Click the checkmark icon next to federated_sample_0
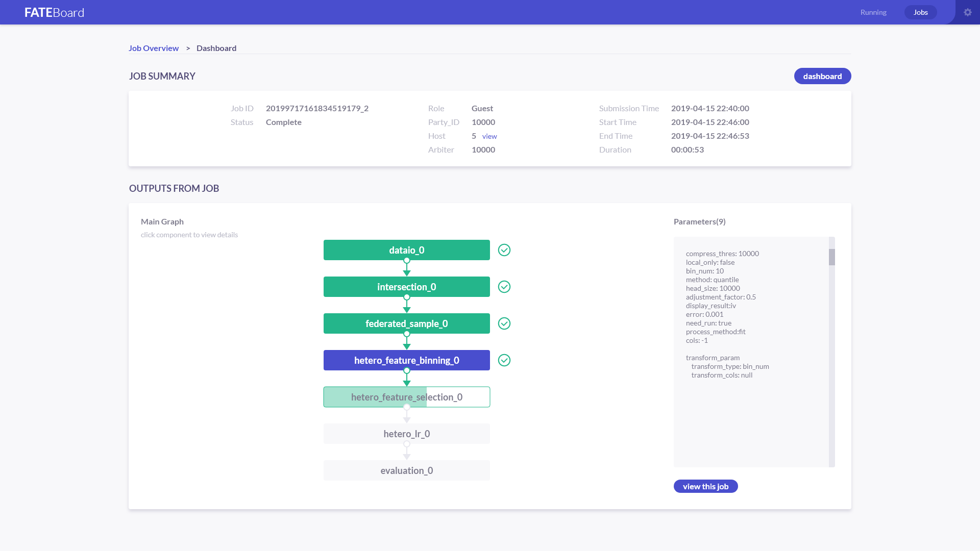Image resolution: width=980 pixels, height=551 pixels. [x=504, y=323]
